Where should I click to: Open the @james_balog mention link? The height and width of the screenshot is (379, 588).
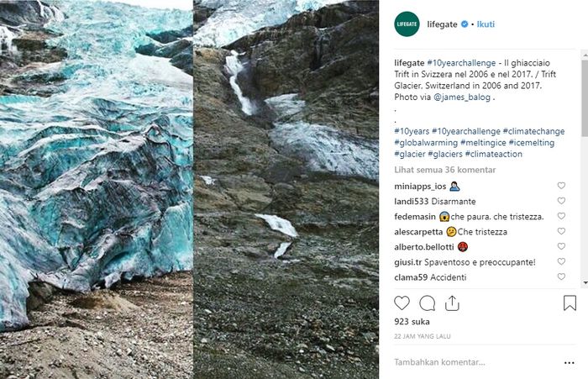pos(462,97)
